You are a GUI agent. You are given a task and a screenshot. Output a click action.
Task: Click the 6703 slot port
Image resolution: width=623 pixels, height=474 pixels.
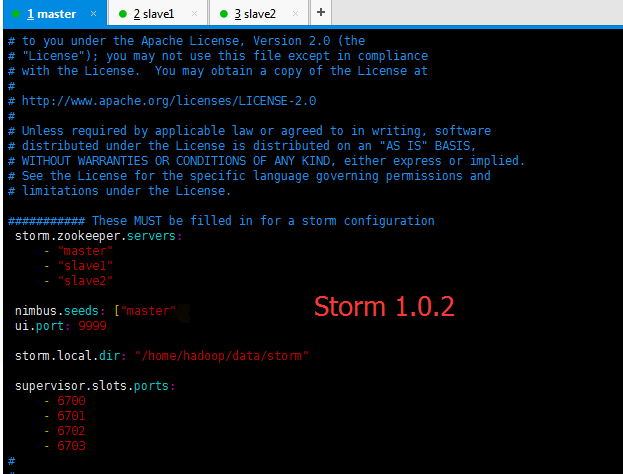71,446
